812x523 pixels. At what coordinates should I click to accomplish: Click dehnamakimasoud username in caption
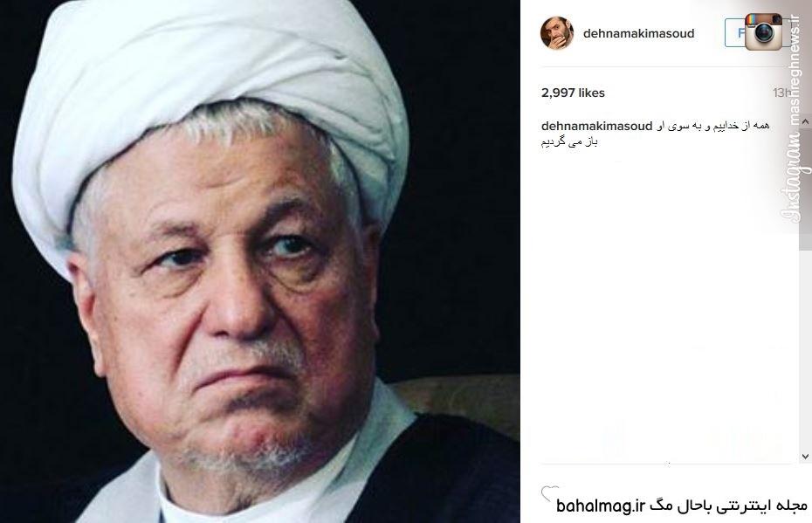tap(596, 126)
